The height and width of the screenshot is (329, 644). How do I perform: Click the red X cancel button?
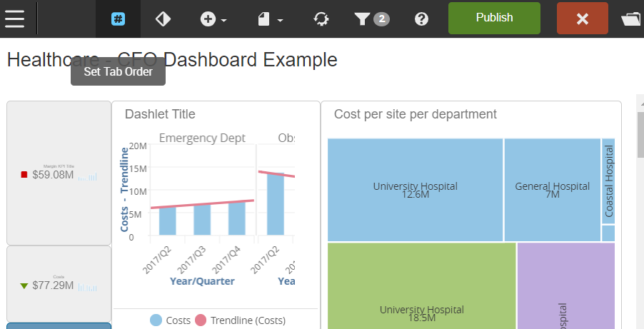tap(582, 19)
